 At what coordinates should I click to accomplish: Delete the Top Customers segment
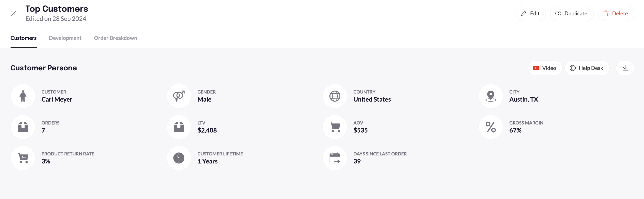pyautogui.click(x=616, y=14)
